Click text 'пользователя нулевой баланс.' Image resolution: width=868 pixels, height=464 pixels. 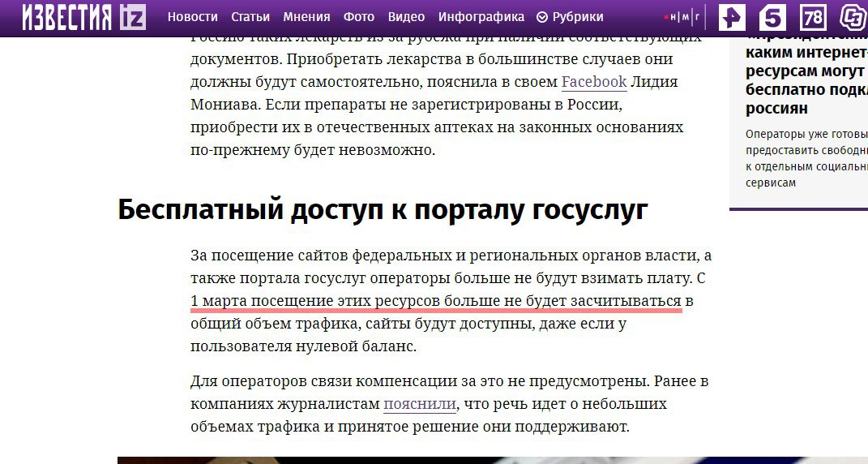(303, 346)
